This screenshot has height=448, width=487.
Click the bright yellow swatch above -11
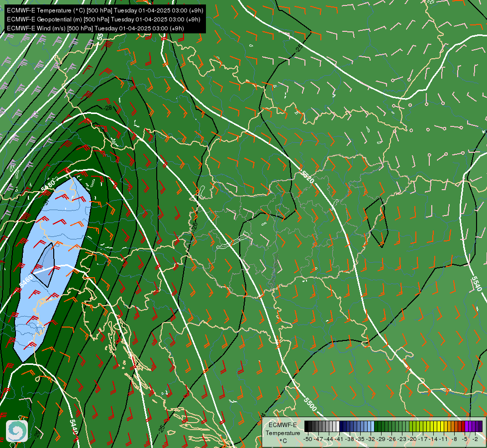[x=442, y=426]
